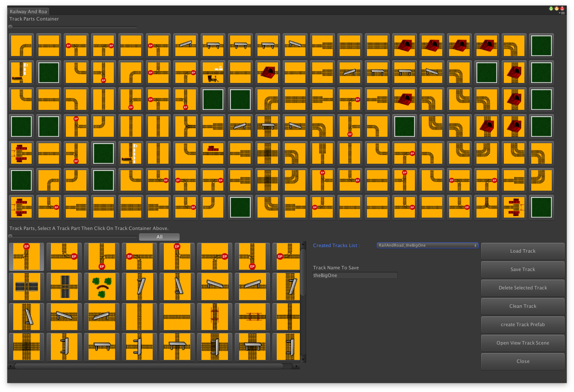Click the Railway And Roa window tab
This screenshot has height=392, width=574.
point(28,12)
